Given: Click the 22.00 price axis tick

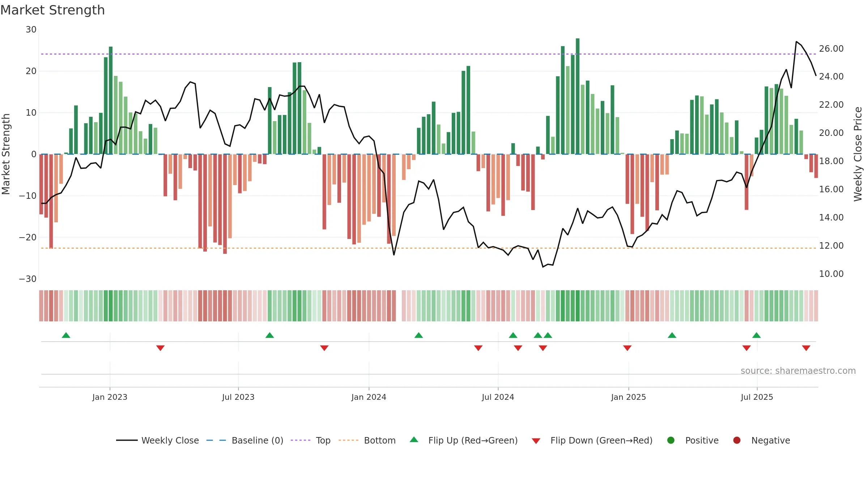Looking at the screenshot, I should 831,105.
